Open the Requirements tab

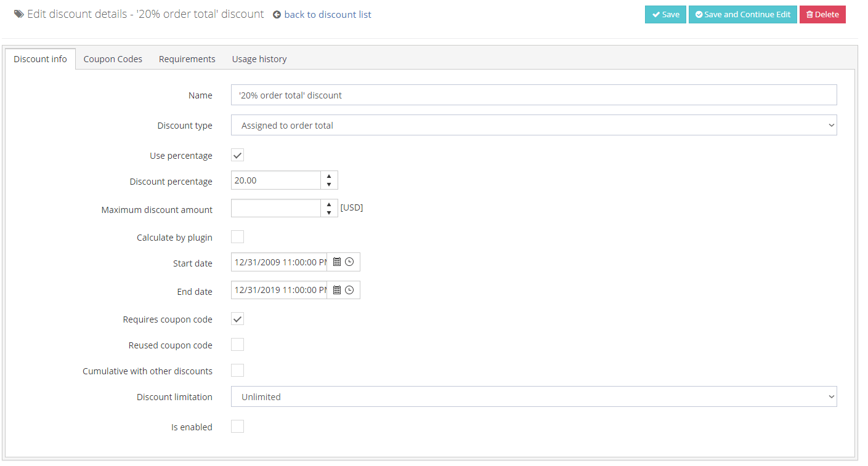(x=187, y=59)
